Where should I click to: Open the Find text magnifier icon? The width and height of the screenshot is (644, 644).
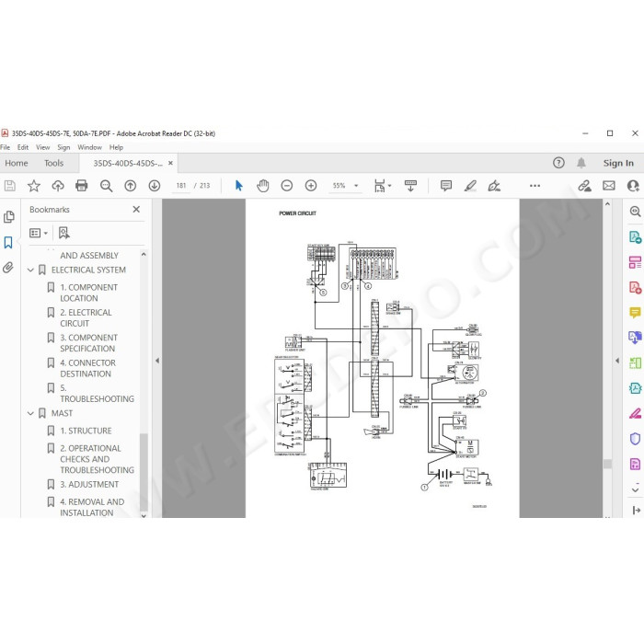107,186
